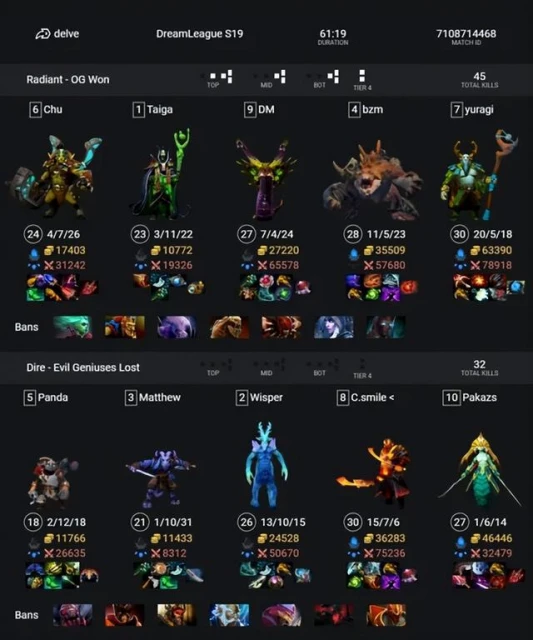
Task: Click the first Radiant banned hero icon
Action: point(73,327)
